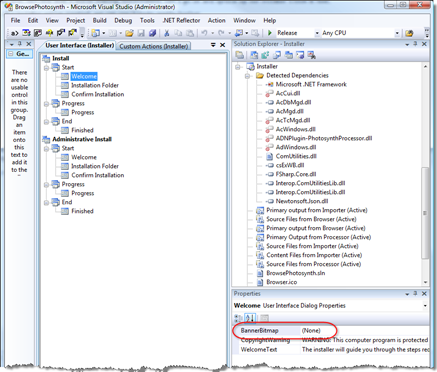Select BrowsePhotosynth.sln file

296,273
